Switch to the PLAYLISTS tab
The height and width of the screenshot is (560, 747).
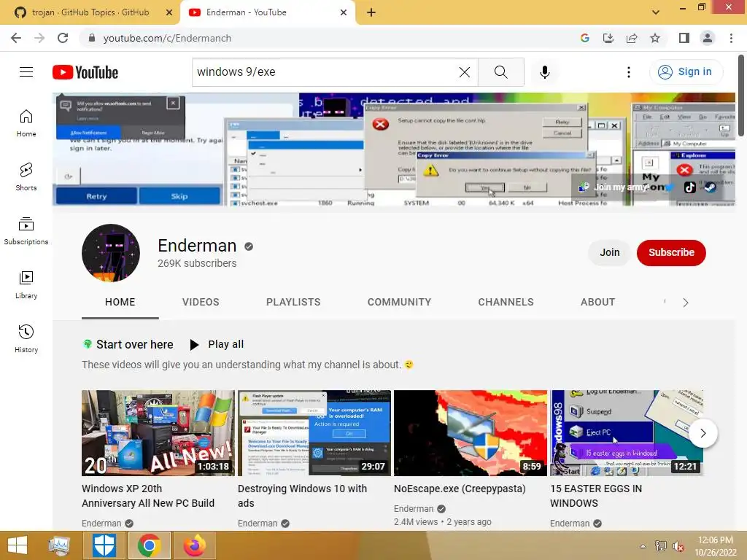293,302
